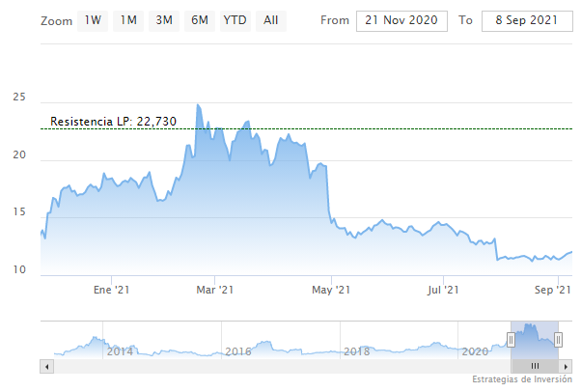Viewport: 581px width, 392px height.
Task: Grab the navigator's left range handle
Action: (x=511, y=339)
